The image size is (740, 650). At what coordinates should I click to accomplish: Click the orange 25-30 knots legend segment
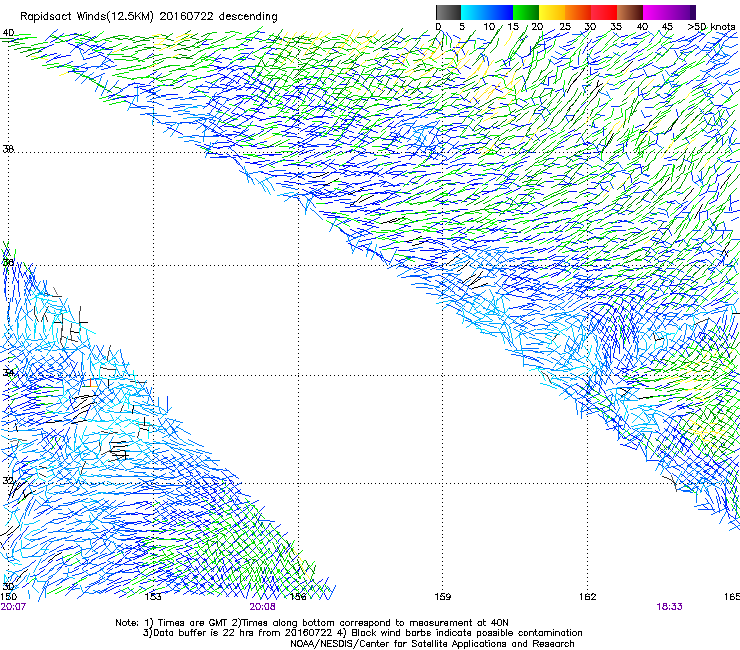[x=578, y=12]
